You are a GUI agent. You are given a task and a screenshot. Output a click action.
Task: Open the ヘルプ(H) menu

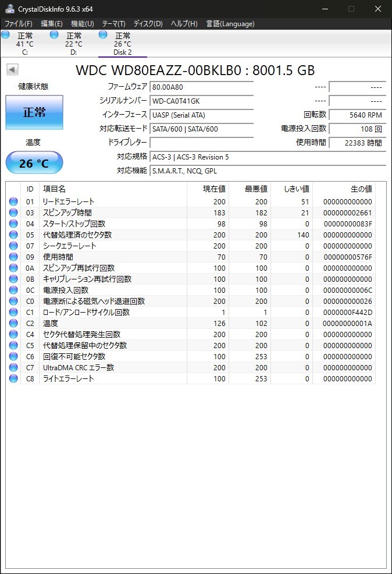point(184,24)
